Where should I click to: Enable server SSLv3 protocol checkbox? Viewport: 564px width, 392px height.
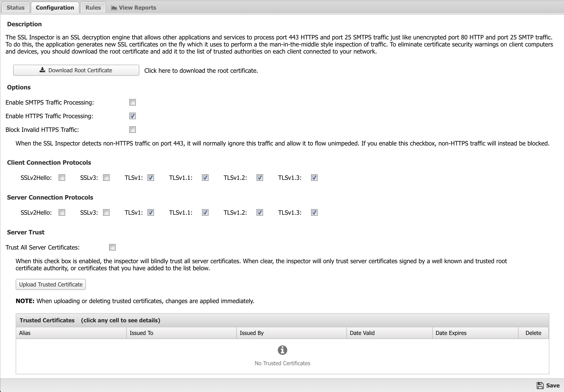(x=106, y=212)
